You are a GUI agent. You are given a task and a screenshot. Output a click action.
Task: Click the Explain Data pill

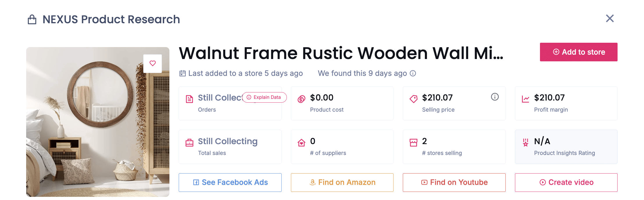coord(264,97)
